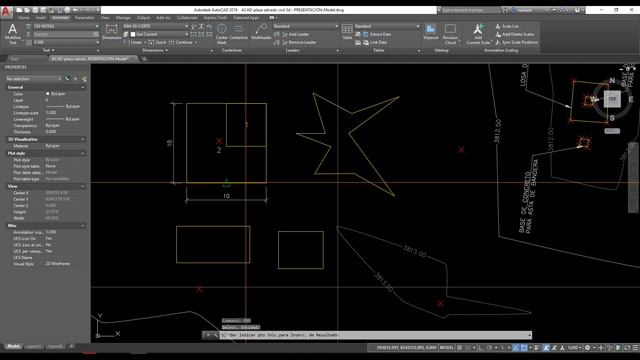
Task: Click the Save icon in quick access toolbar
Action: tap(35, 10)
